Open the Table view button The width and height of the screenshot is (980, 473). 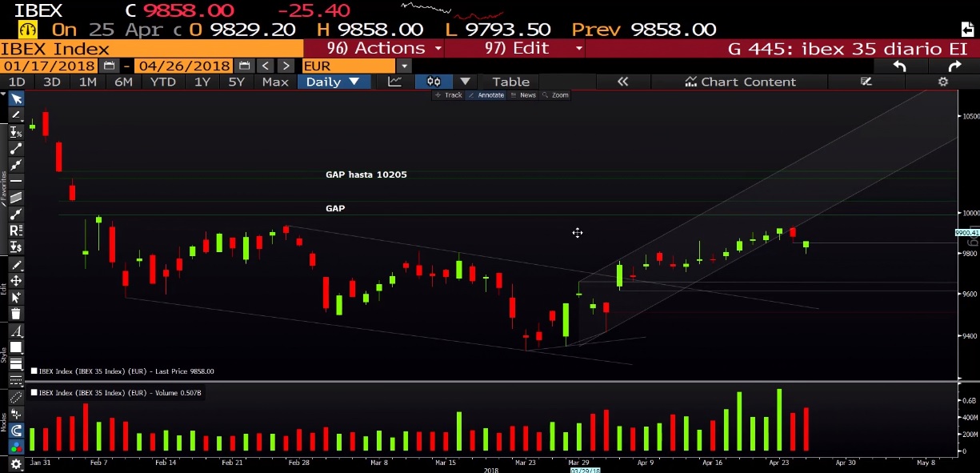tap(511, 82)
